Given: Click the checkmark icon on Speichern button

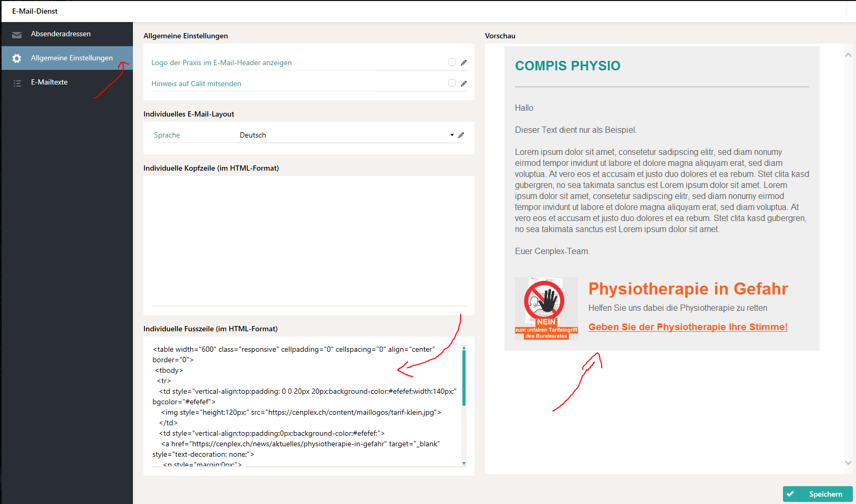Looking at the screenshot, I should [x=790, y=494].
